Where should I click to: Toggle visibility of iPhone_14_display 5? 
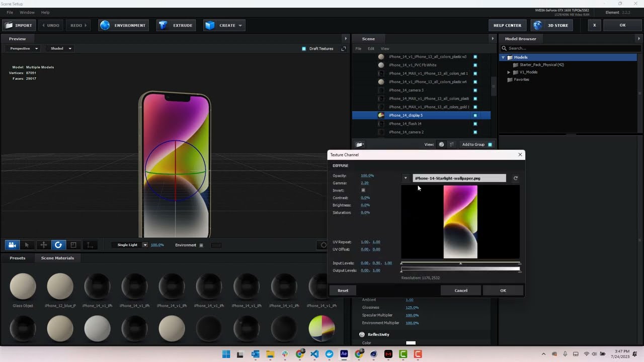(475, 115)
